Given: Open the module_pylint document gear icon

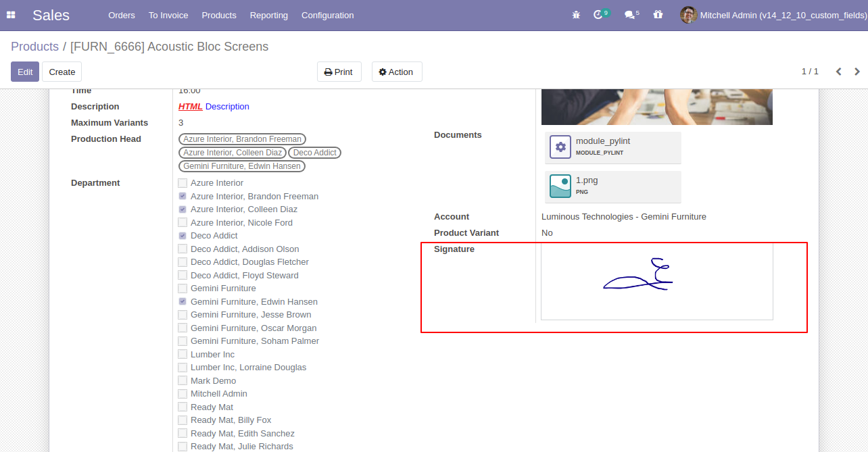Looking at the screenshot, I should (560, 147).
